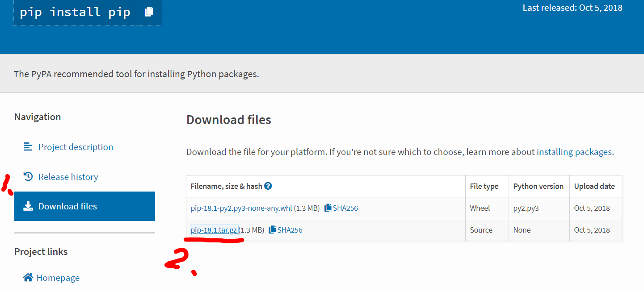The width and height of the screenshot is (644, 292).
Task: Click the Upload date column header
Action: [x=594, y=186]
